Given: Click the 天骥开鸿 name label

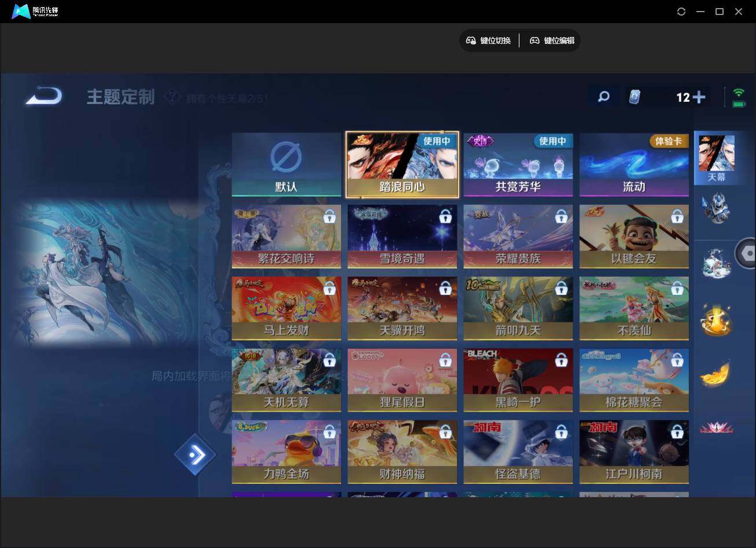Looking at the screenshot, I should click(x=402, y=331).
